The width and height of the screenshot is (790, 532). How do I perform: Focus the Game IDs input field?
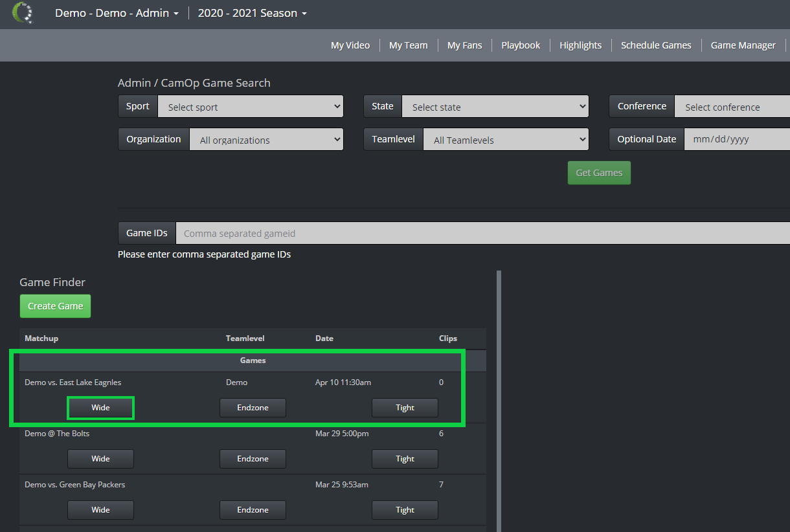click(483, 233)
